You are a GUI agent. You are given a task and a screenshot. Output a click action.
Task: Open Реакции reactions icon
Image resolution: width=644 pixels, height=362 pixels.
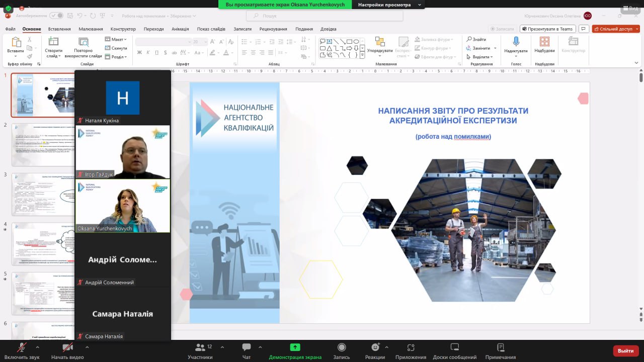pyautogui.click(x=375, y=347)
